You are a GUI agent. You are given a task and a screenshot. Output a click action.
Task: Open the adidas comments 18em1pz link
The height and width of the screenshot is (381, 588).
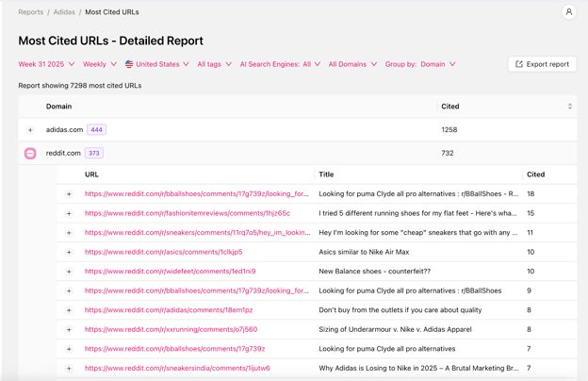(x=169, y=310)
